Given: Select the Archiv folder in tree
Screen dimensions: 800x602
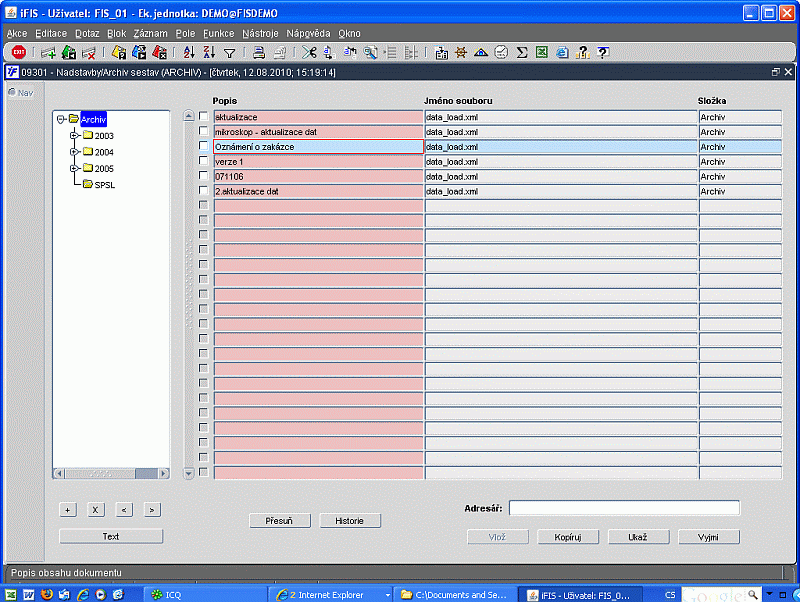Looking at the screenshot, I should (x=88, y=119).
